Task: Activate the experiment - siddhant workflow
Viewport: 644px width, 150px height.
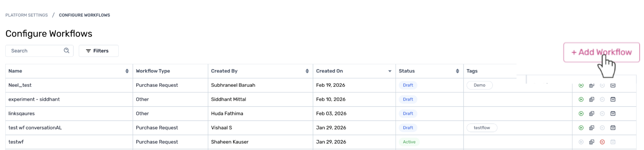Action: tap(581, 99)
